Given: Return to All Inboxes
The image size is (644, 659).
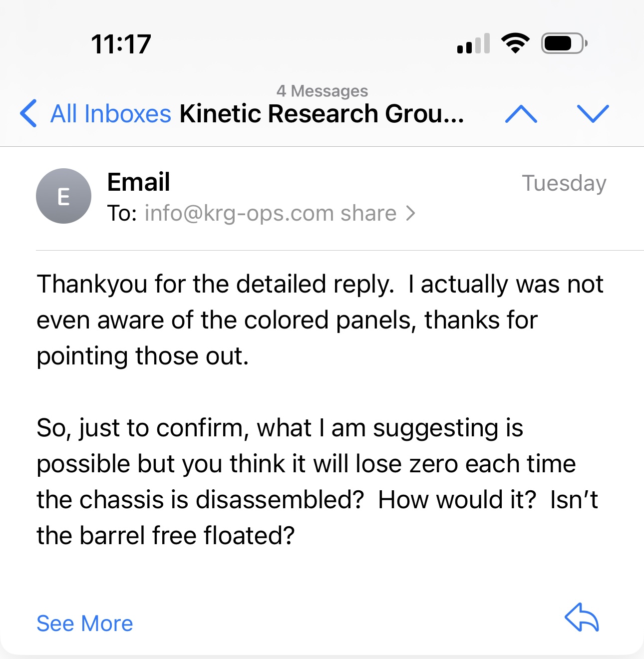Looking at the screenshot, I should point(111,114).
